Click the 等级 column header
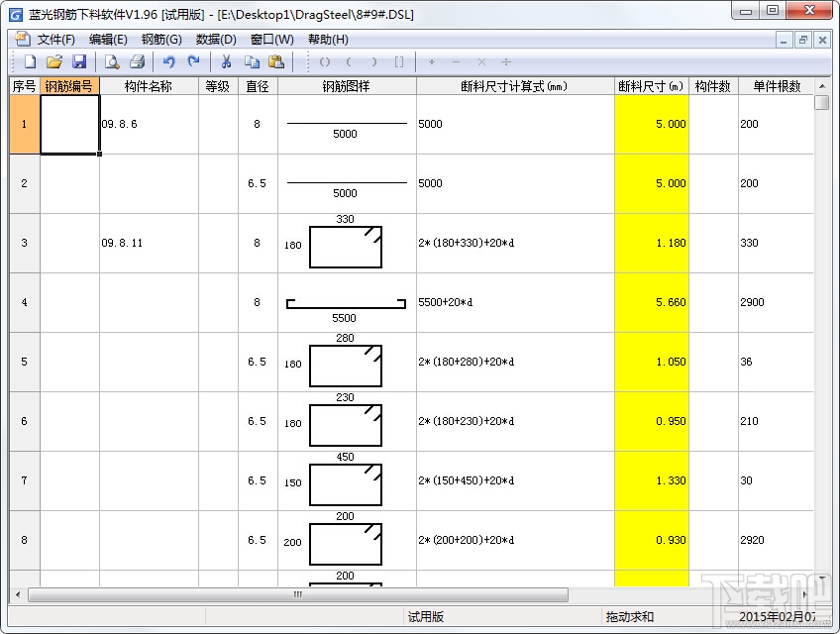This screenshot has height=634, width=840. tap(218, 86)
